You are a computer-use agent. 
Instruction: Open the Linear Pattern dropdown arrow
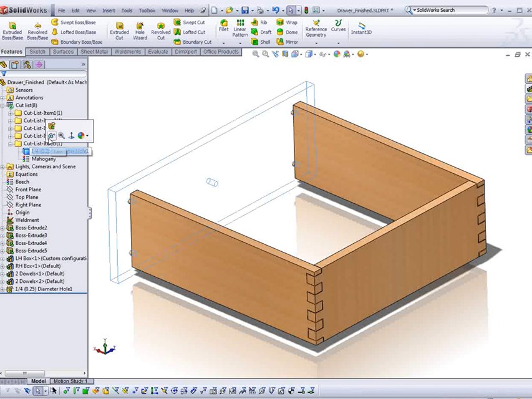[239, 42]
